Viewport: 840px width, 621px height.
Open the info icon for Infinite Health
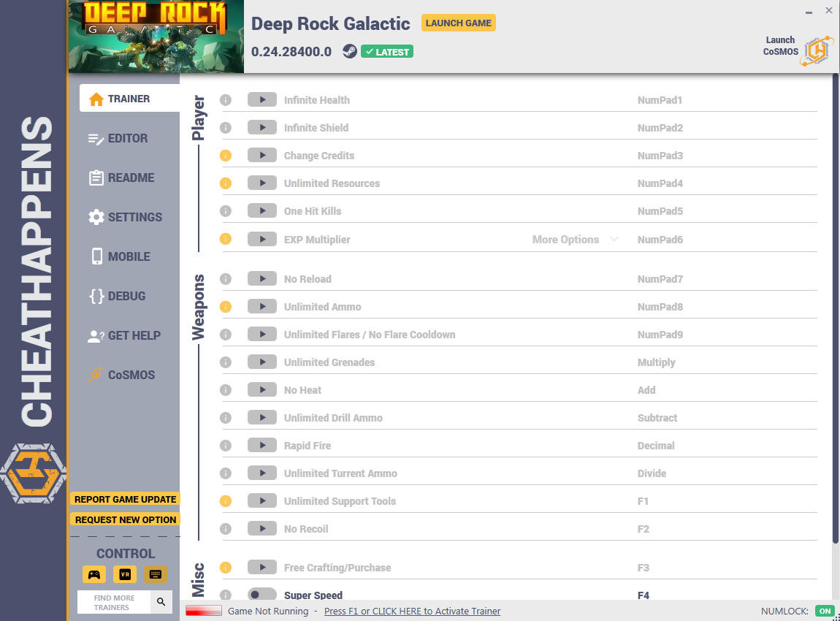click(x=226, y=99)
